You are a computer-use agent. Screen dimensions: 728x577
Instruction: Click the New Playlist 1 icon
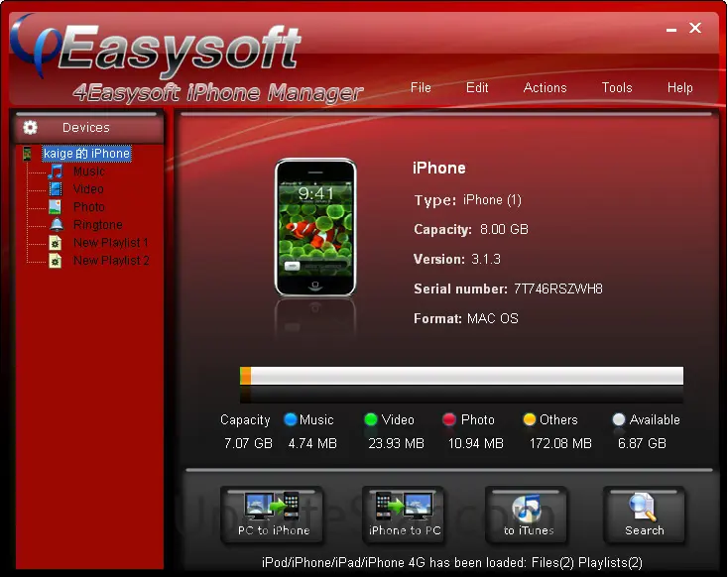coord(56,243)
